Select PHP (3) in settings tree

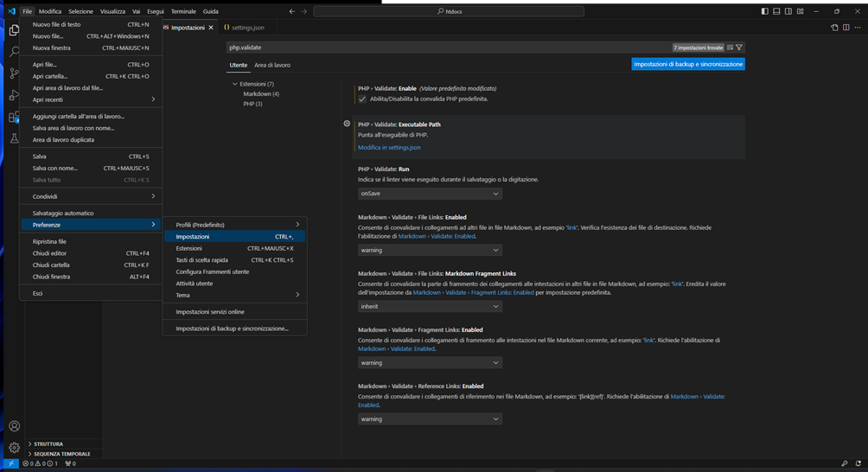[x=253, y=104]
